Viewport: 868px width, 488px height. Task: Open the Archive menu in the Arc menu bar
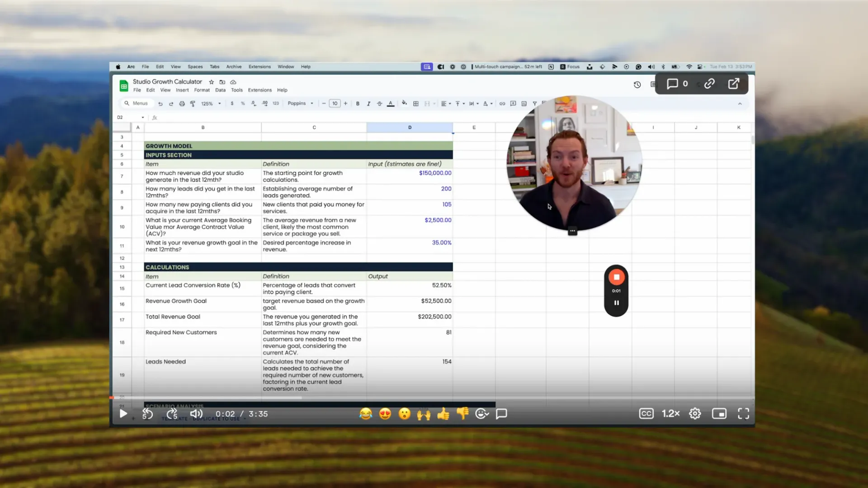[234, 66]
